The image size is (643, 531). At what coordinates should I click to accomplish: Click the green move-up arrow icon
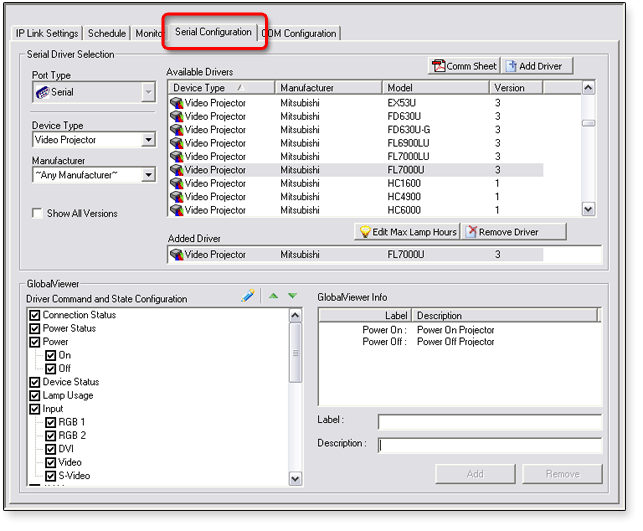[x=274, y=296]
